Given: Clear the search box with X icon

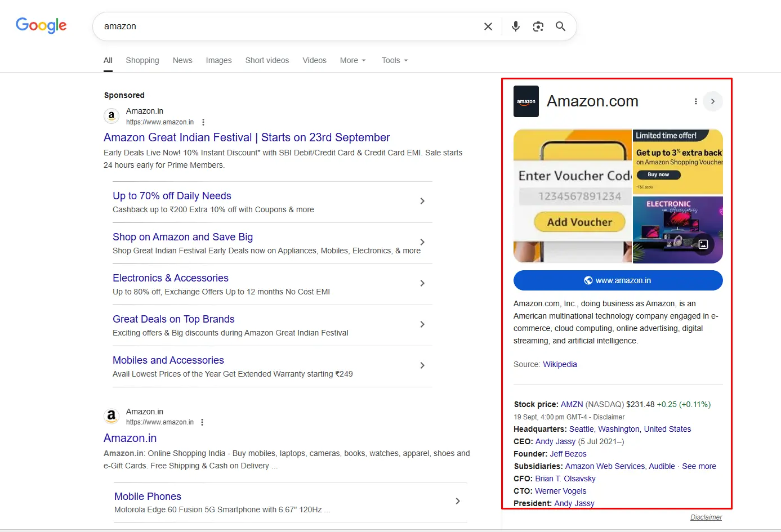Looking at the screenshot, I should pos(488,26).
